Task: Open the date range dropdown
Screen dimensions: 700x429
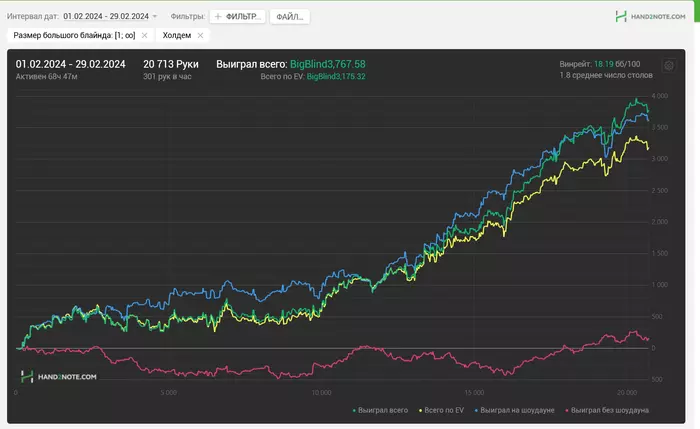Action: 109,17
